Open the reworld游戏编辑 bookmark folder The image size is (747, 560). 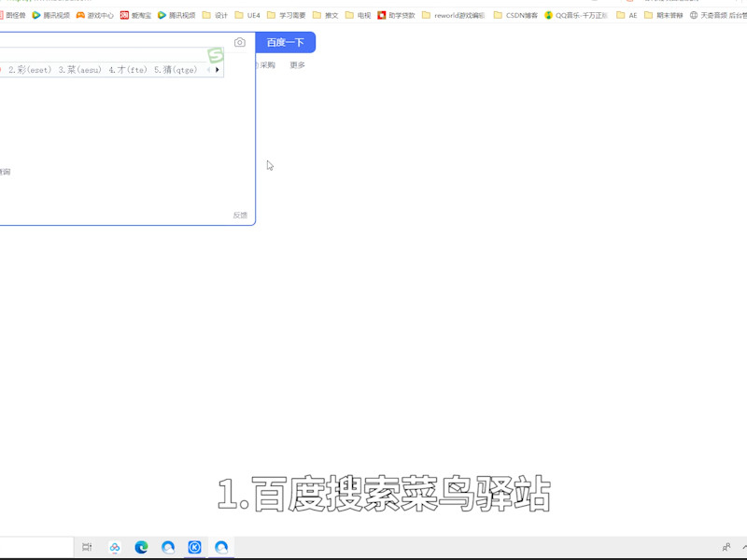pos(454,15)
